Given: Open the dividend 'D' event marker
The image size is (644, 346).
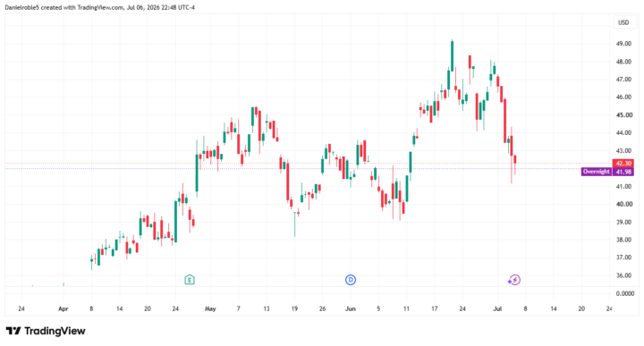Looking at the screenshot, I should point(351,280).
